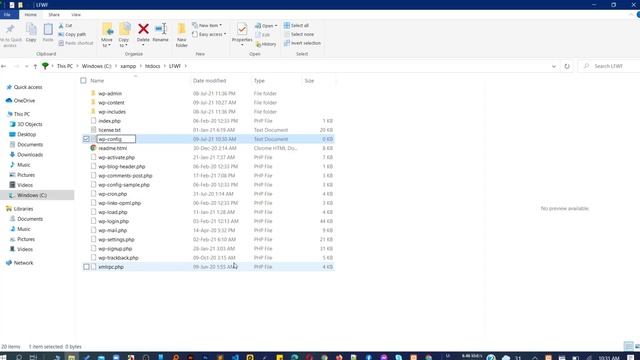Viewport: 640px width, 360px height.
Task: Click the Pin to Quick access icon
Action: [10, 29]
